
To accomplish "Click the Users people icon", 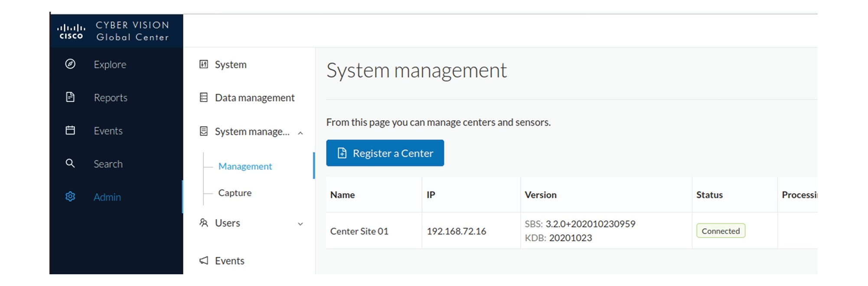I will pos(204,223).
